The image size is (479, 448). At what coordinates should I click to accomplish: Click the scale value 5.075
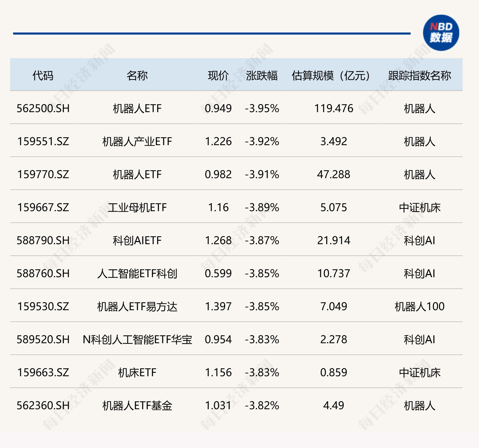(x=334, y=207)
